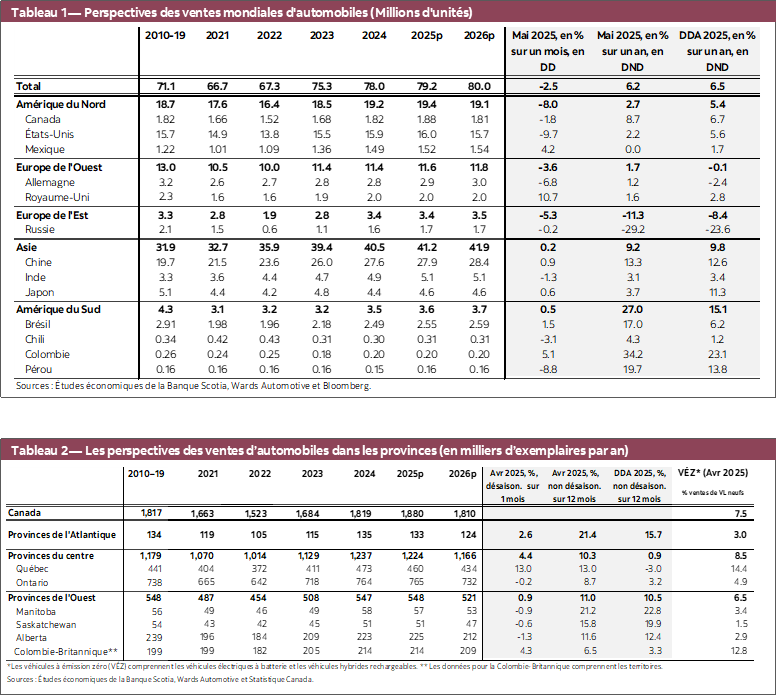The image size is (777, 695).
Task: Click the Canada 1,817 value cell
Action: coord(151,512)
